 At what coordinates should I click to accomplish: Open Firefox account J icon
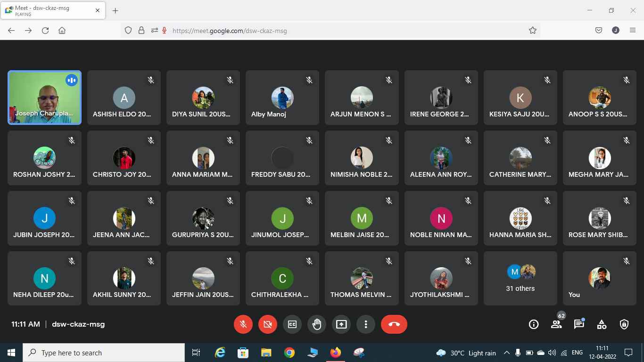616,30
